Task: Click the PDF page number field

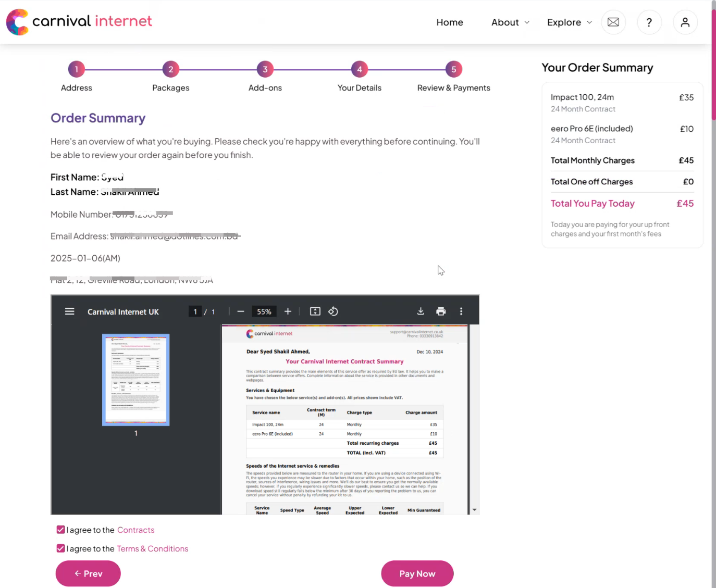Action: pos(195,311)
